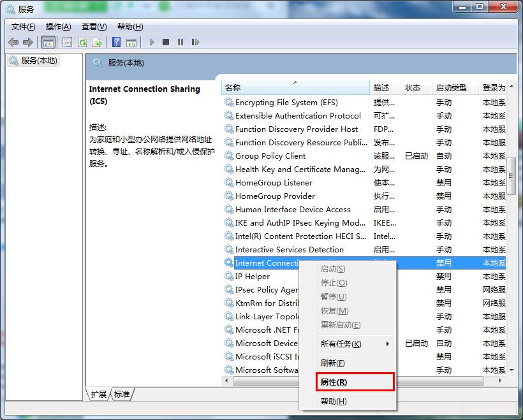Choose 刷新(F) in the context menu
Image resolution: width=523 pixels, height=420 pixels.
(x=348, y=363)
